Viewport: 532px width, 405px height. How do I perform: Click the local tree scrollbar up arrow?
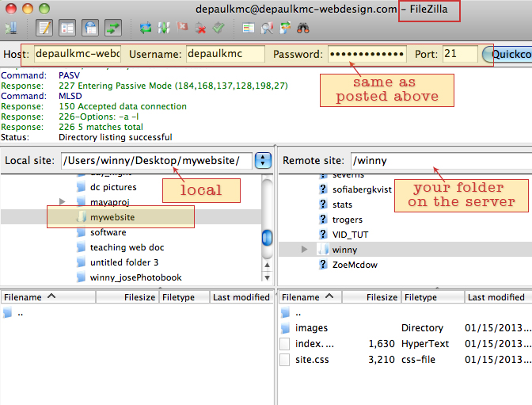(x=267, y=265)
